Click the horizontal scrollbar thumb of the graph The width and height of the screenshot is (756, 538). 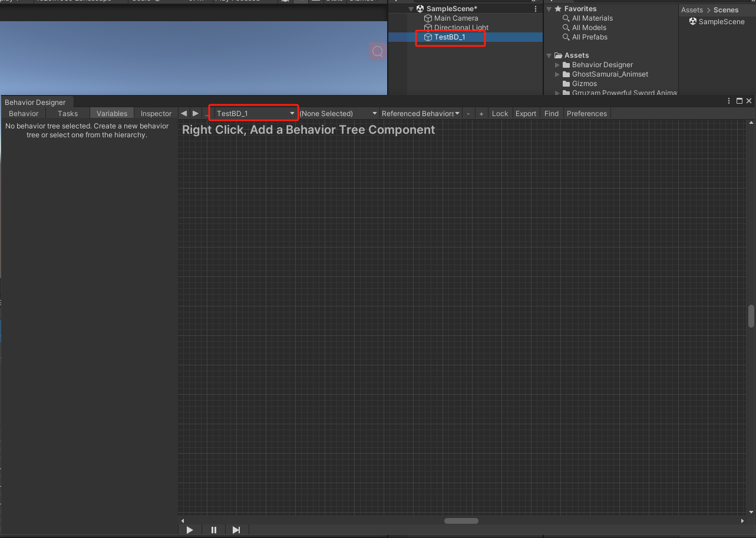tap(461, 521)
